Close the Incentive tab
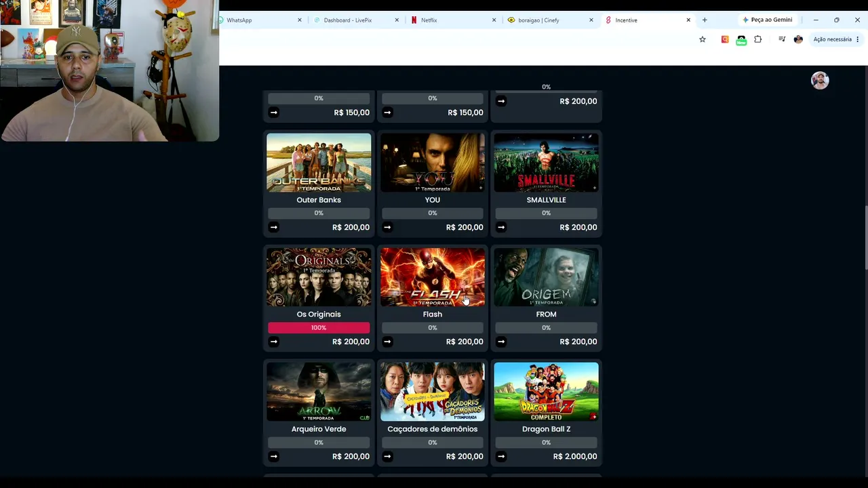 (688, 20)
